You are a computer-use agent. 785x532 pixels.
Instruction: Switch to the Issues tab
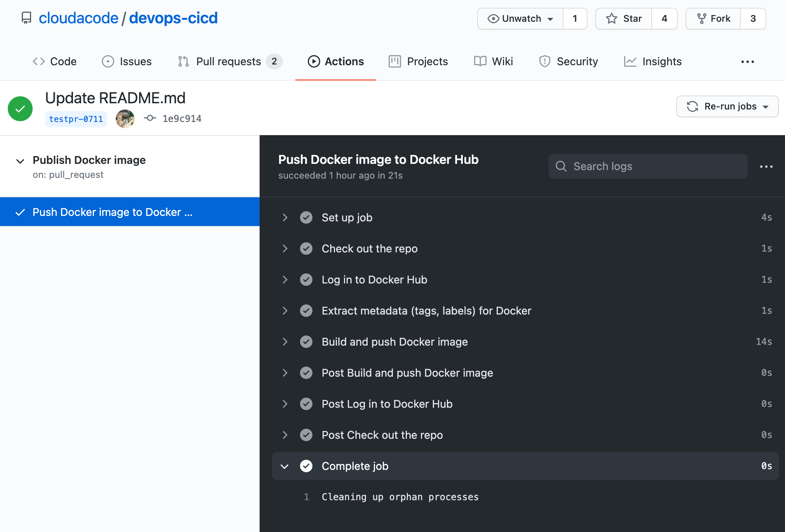click(127, 61)
